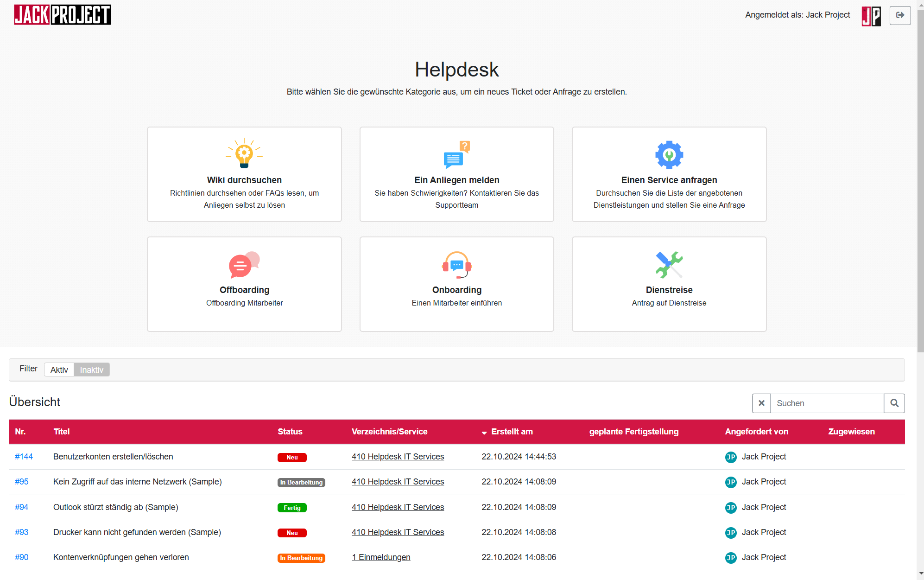Click JP avatar in ticket #144 row
924x580 pixels.
[x=731, y=457]
